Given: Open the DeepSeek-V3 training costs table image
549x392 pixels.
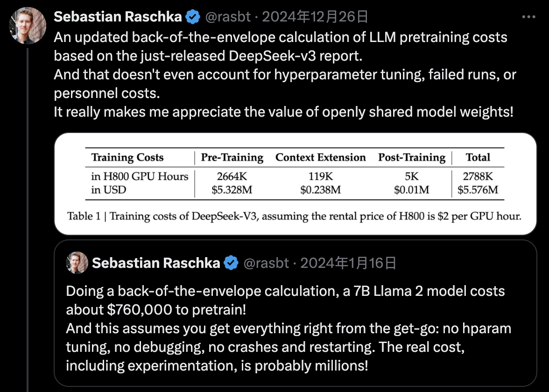Looking at the screenshot, I should (x=295, y=184).
